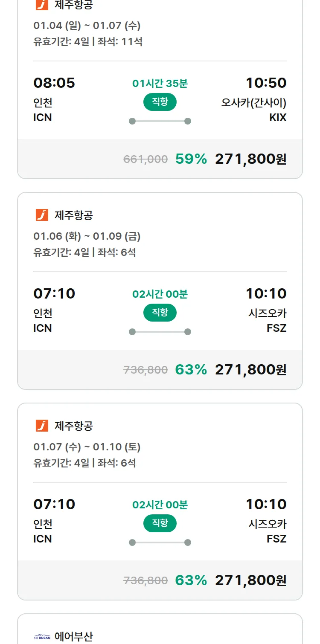The height and width of the screenshot is (644, 320).
Task: Click the Jeju Air logo on the 01.06 flight card
Action: [42, 215]
